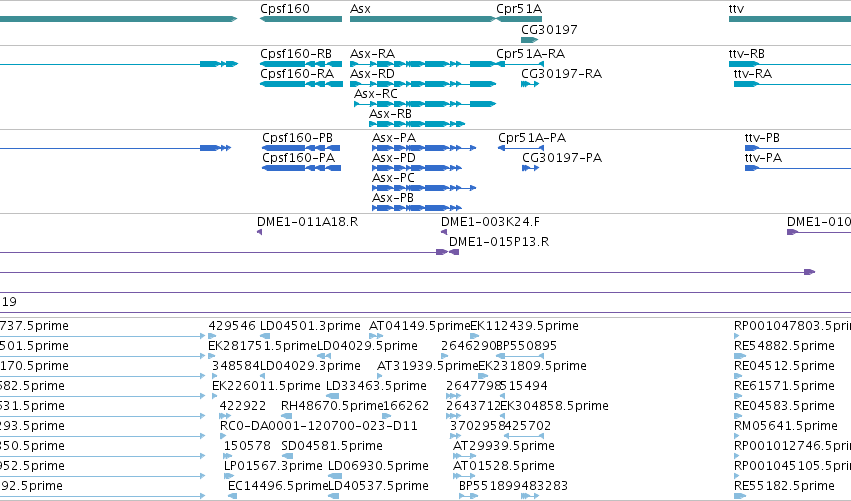Viewport: 851px width, 501px height.
Task: Select the ttv-PA protein label
Action: click(763, 158)
